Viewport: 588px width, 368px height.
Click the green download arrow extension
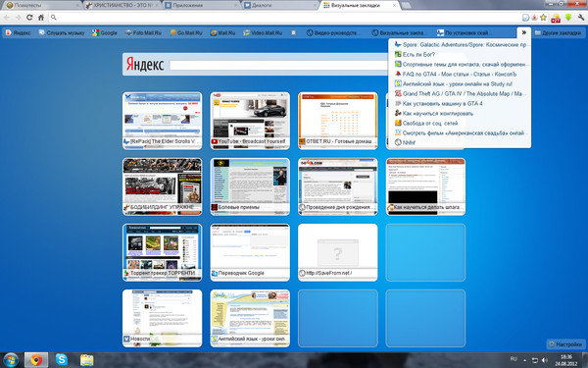click(568, 18)
